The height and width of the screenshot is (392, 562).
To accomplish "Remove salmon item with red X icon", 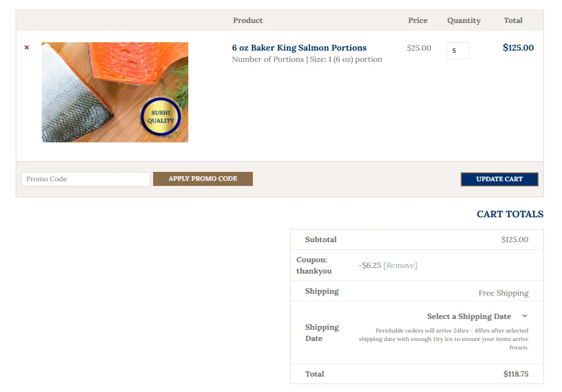I will tap(27, 47).
